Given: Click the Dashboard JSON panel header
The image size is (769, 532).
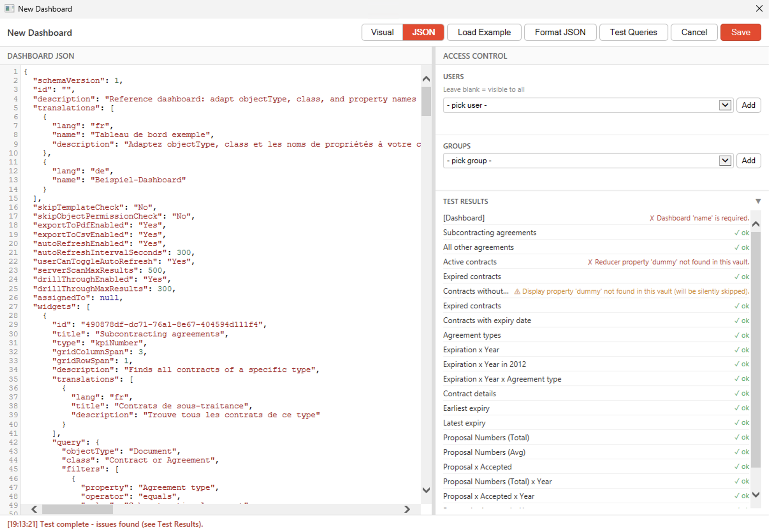Looking at the screenshot, I should click(41, 56).
